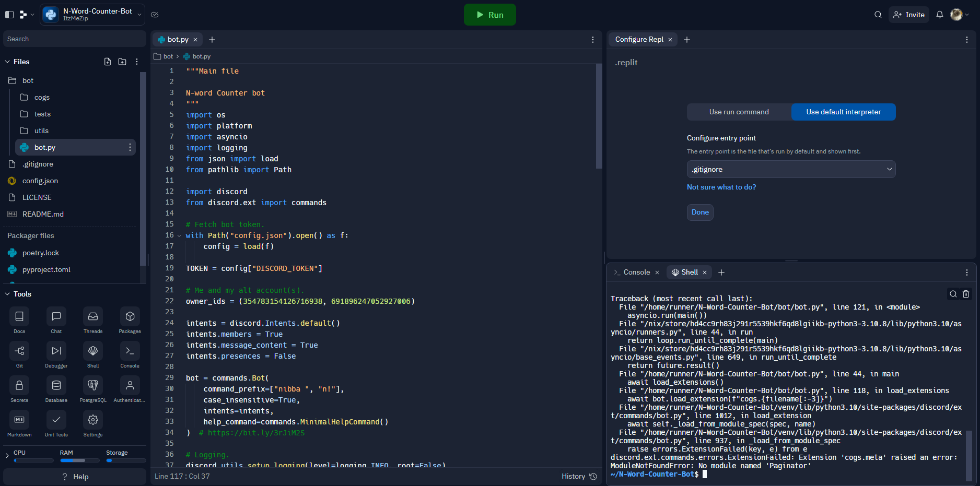Switch to the Configure Repl tab
980x486 pixels.
[x=639, y=39]
